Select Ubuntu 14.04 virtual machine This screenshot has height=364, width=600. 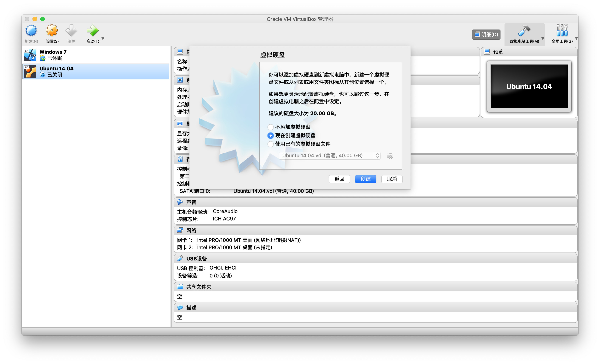coord(96,71)
